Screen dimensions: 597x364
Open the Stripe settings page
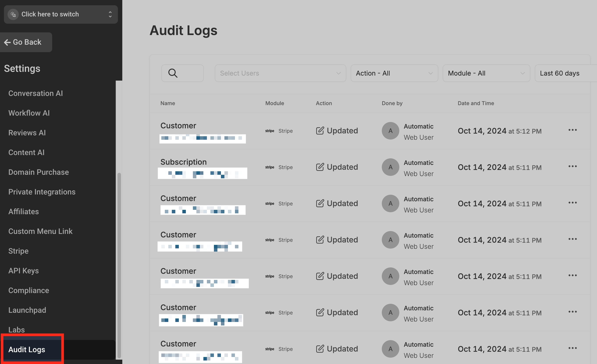(x=18, y=251)
